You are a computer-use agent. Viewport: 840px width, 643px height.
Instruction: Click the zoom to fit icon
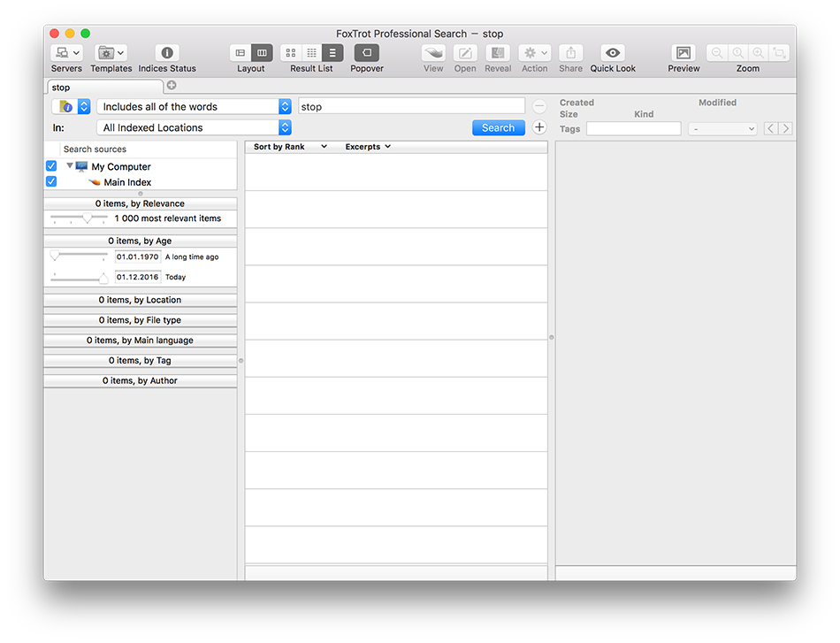(780, 52)
